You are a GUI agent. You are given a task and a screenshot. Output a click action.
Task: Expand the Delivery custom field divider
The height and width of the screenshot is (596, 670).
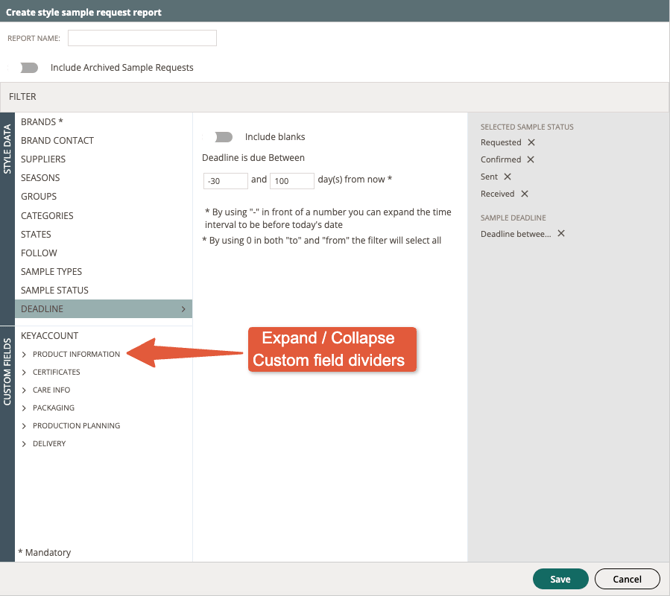tap(24, 444)
